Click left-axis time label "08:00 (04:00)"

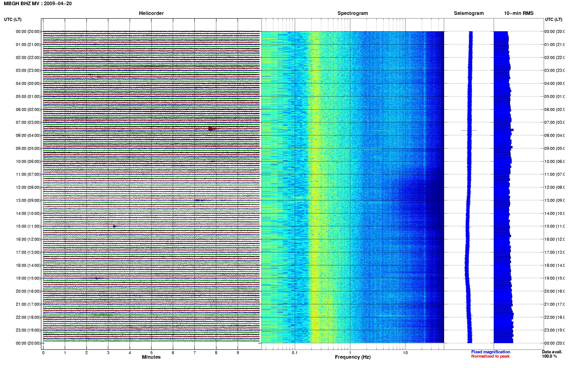(x=28, y=135)
